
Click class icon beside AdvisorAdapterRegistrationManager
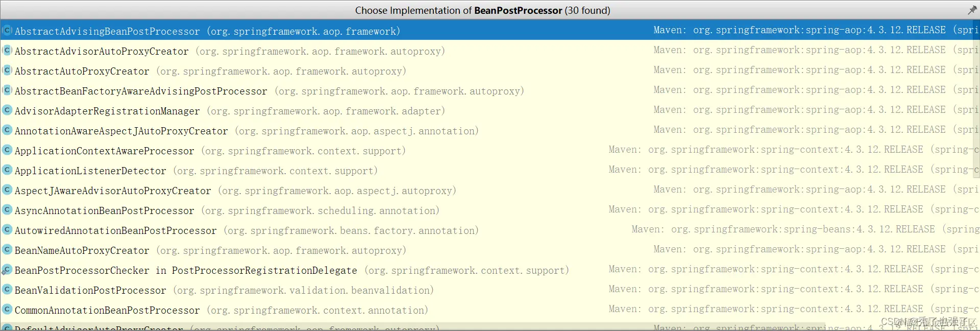pyautogui.click(x=7, y=110)
